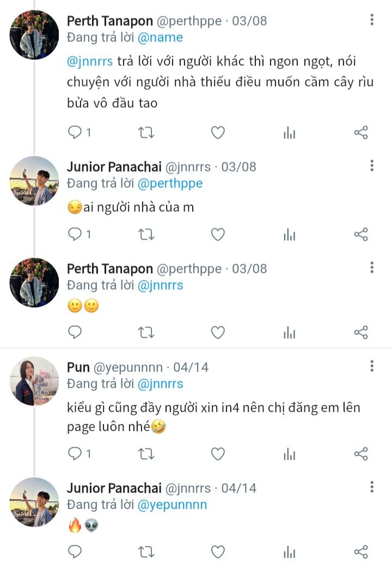Like Pun's tweet about đăng em lên page

tap(218, 453)
